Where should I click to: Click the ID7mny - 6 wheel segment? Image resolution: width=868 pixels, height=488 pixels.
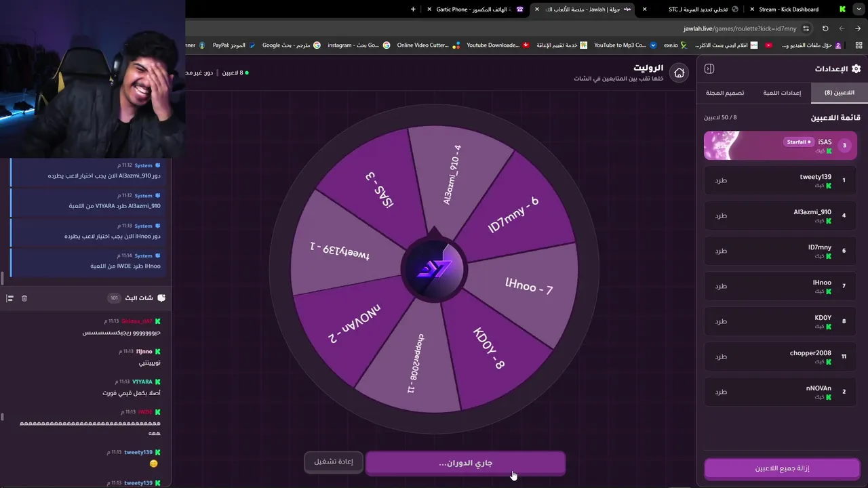[x=513, y=215]
